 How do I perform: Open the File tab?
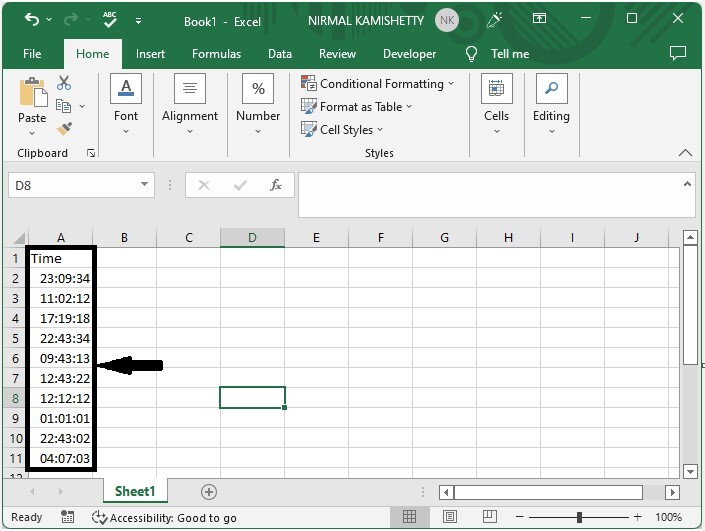click(x=32, y=54)
